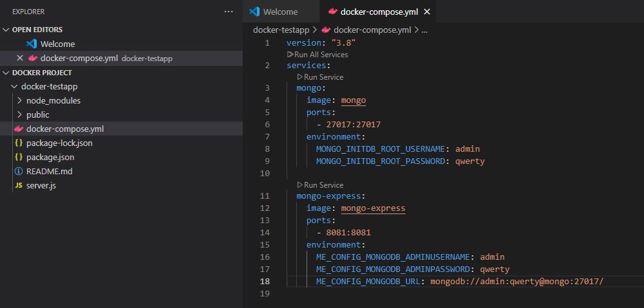This screenshot has width=644, height=308.
Task: Click Run All Services code lens
Action: click(317, 55)
